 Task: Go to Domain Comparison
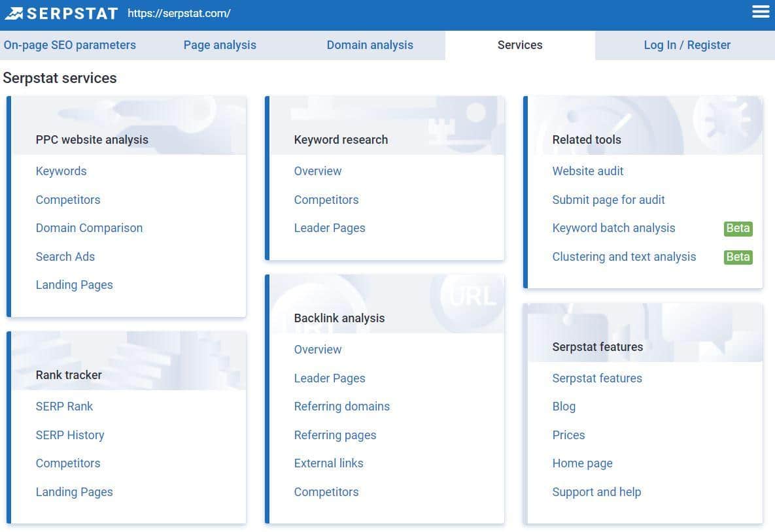[x=89, y=227]
